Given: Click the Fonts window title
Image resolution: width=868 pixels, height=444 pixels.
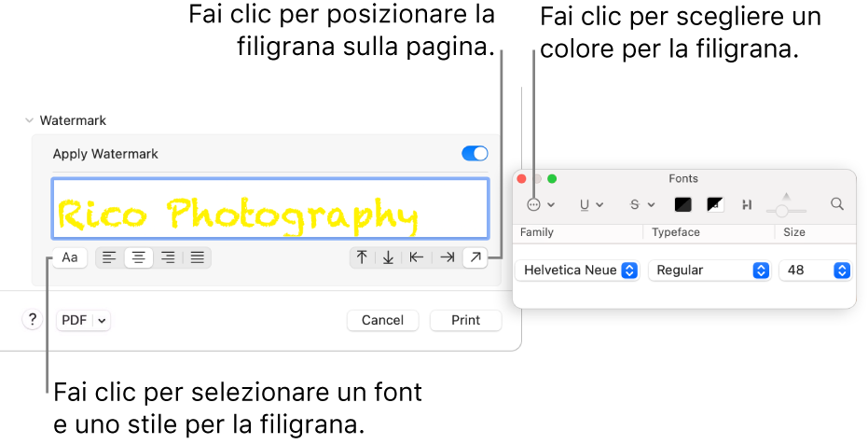Looking at the screenshot, I should (x=683, y=178).
